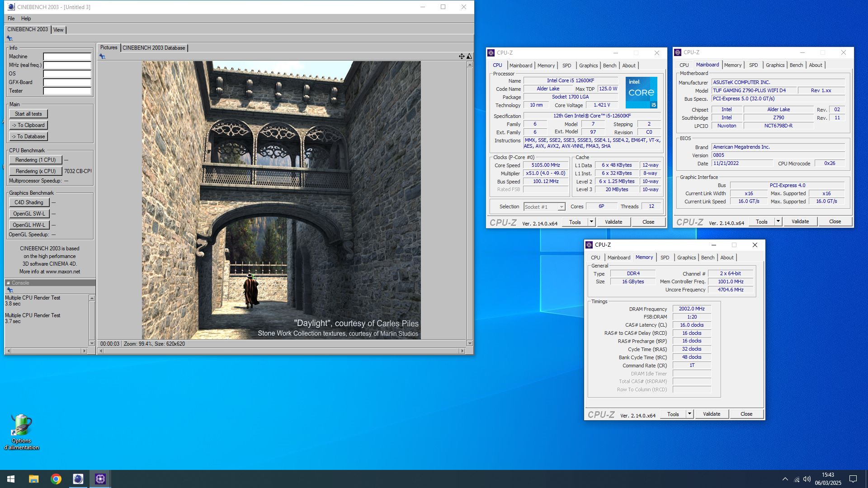Open CPU tab in CPU-Z Memory window
Viewport: 868px width, 488px height.
point(595,258)
